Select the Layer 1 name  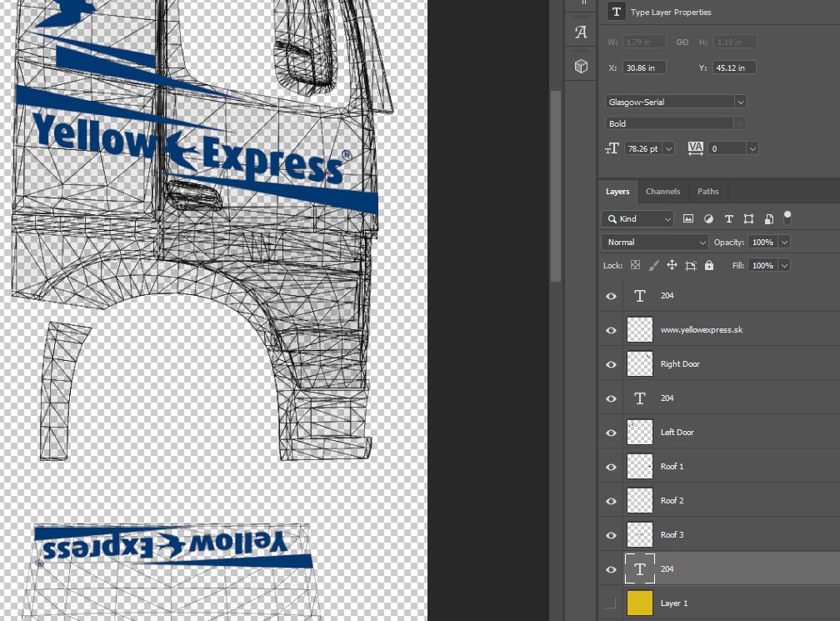[673, 603]
